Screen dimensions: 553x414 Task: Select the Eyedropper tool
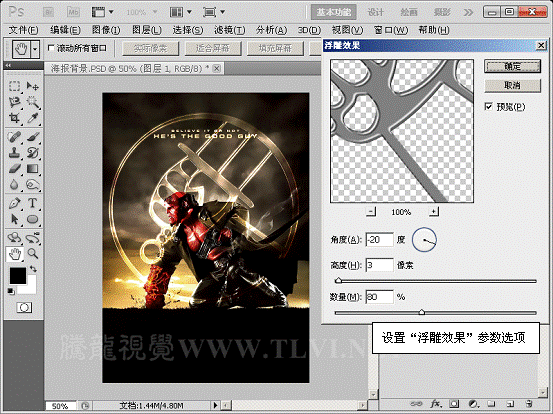32,118
